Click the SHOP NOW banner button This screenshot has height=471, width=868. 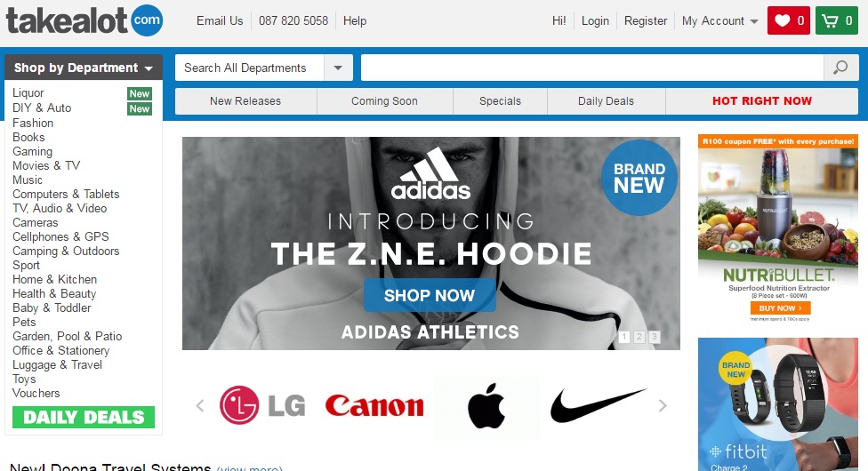pyautogui.click(x=430, y=295)
